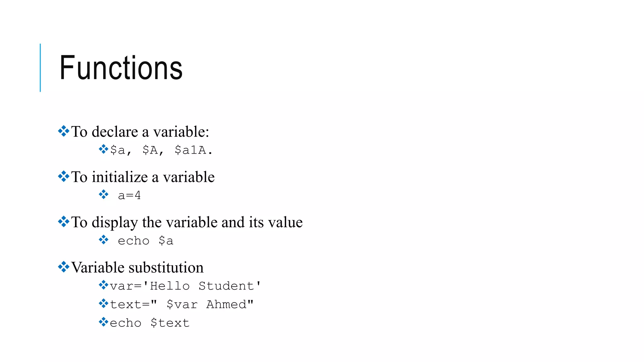Click the small bullet before "echo $text"

103,322
